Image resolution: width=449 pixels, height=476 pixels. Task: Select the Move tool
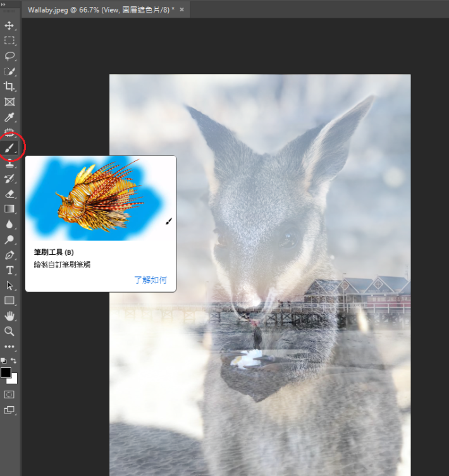[9, 25]
